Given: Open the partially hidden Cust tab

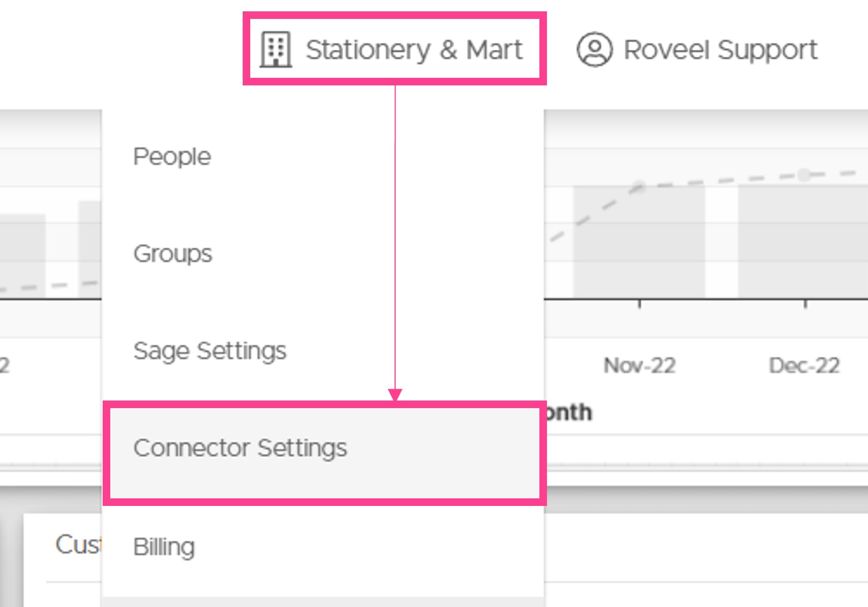Looking at the screenshot, I should click(x=78, y=544).
